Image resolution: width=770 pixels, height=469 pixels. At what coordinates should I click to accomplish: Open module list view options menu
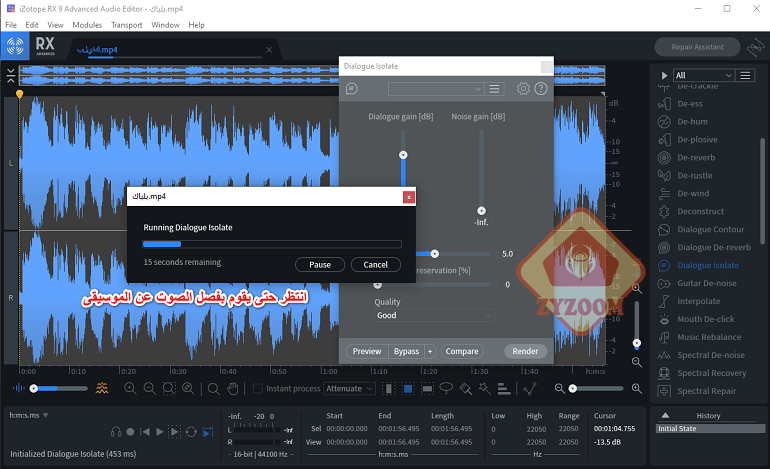click(x=745, y=75)
